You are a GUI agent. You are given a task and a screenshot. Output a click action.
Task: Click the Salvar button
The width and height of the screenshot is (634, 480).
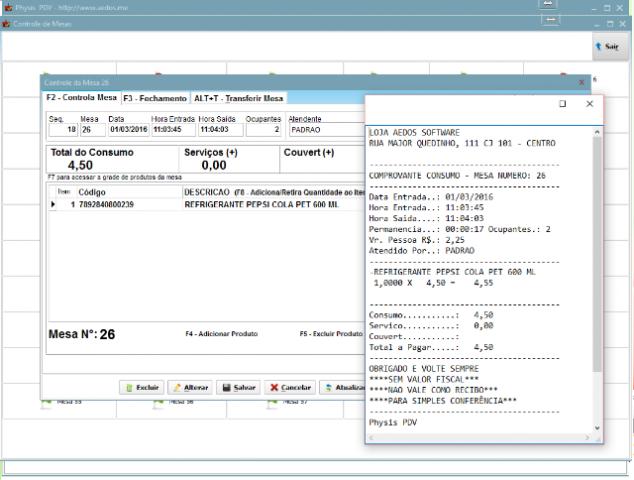tap(239, 387)
